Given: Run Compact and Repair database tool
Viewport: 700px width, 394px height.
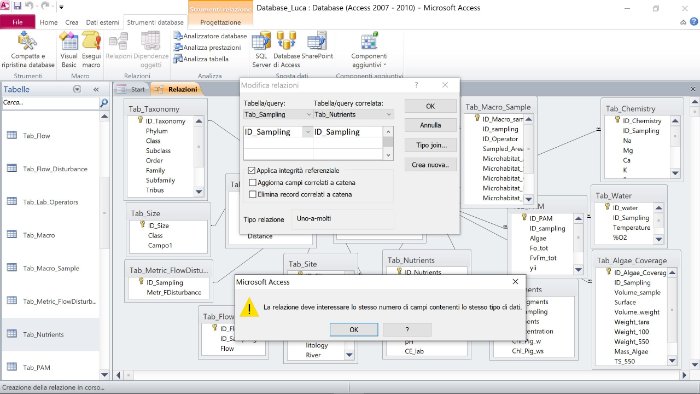Looking at the screenshot, I should pyautogui.click(x=28, y=50).
